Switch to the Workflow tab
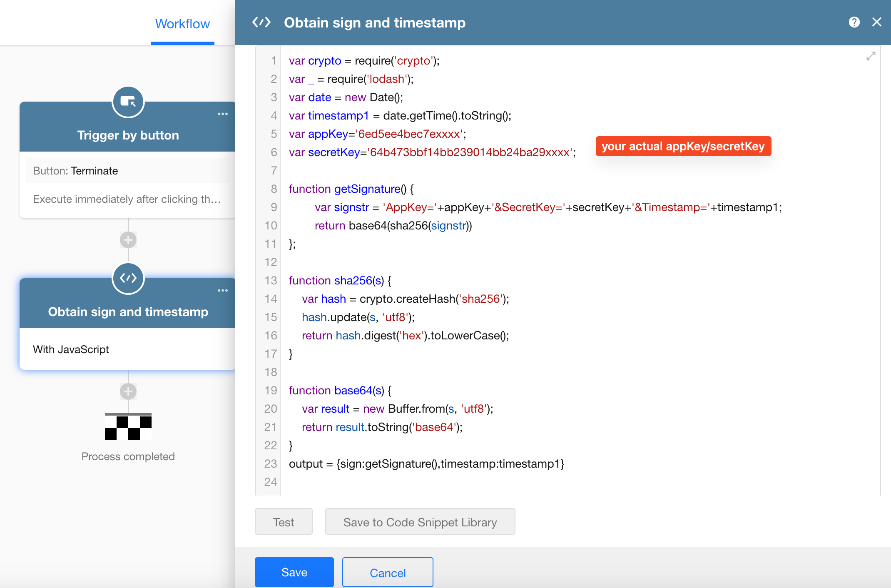This screenshot has width=891, height=588. click(x=182, y=24)
